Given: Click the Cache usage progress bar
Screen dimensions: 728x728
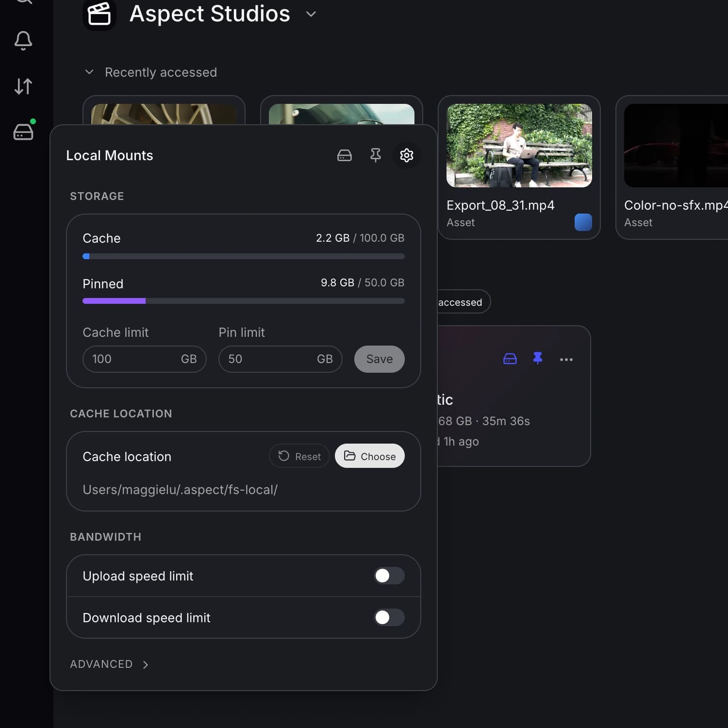Looking at the screenshot, I should tap(244, 256).
